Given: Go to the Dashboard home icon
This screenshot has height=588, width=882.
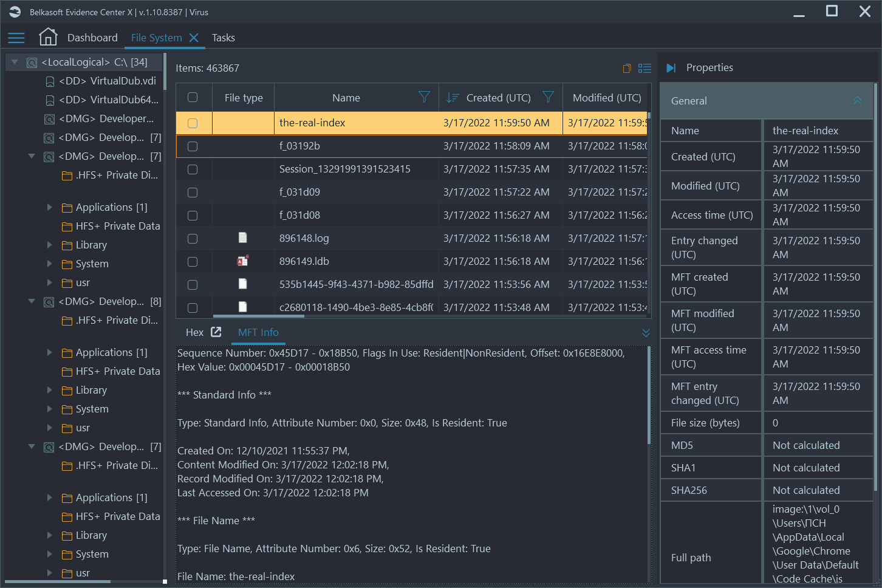Looking at the screenshot, I should tap(48, 37).
